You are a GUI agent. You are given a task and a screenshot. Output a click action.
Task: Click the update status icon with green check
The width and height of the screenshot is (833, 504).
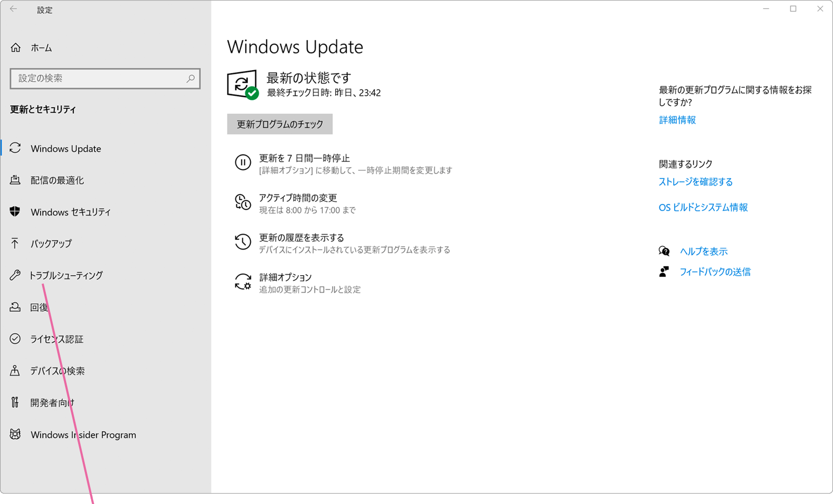pyautogui.click(x=243, y=85)
